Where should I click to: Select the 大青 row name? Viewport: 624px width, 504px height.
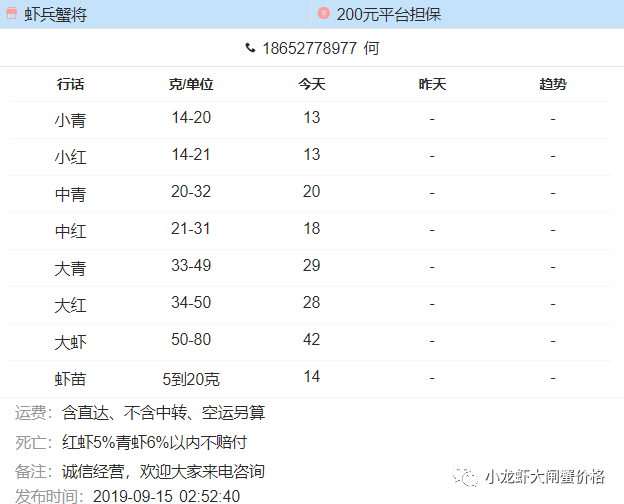pos(70,268)
